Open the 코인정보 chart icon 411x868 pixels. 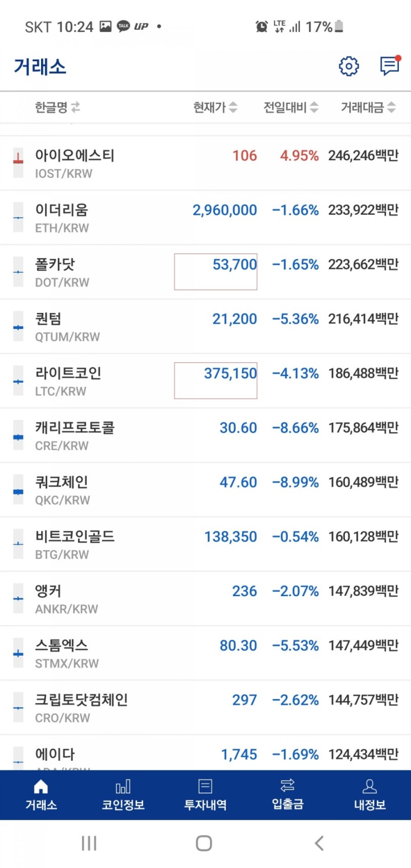pyautogui.click(x=123, y=793)
